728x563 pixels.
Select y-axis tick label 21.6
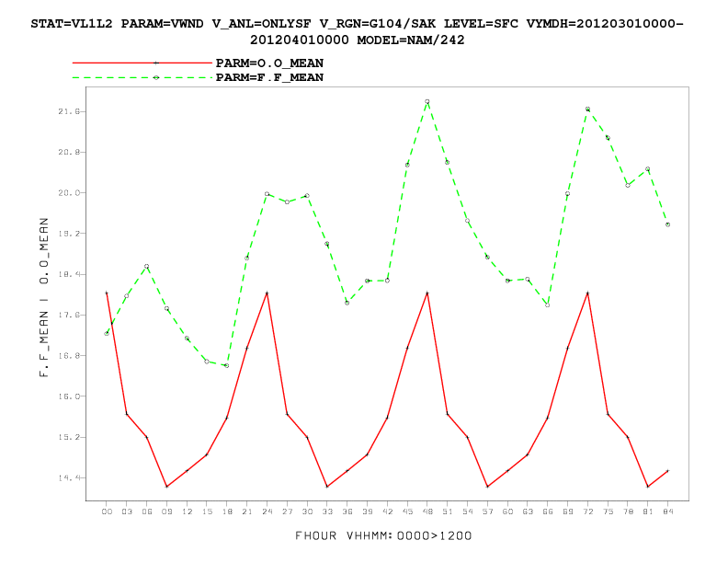[68, 111]
